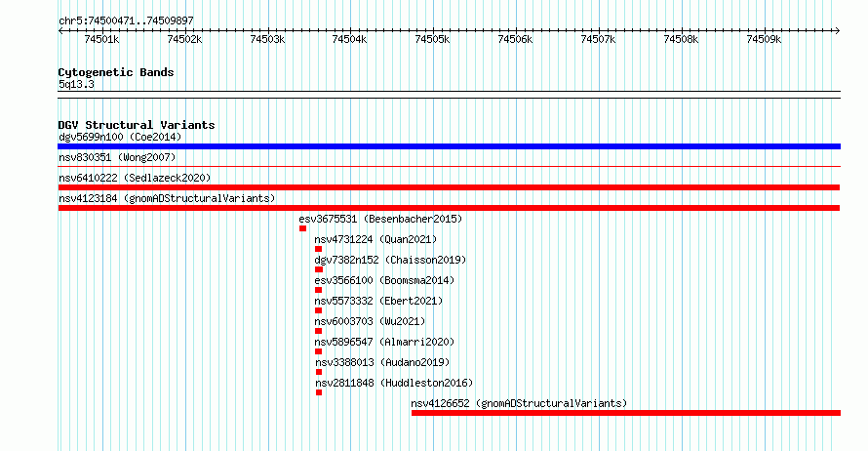Click the ruler's left arrowhead
The image size is (868, 451).
[60, 30]
